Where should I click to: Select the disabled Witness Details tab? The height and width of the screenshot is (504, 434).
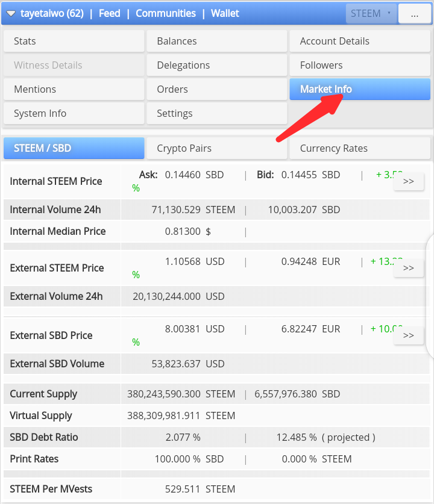click(x=74, y=65)
